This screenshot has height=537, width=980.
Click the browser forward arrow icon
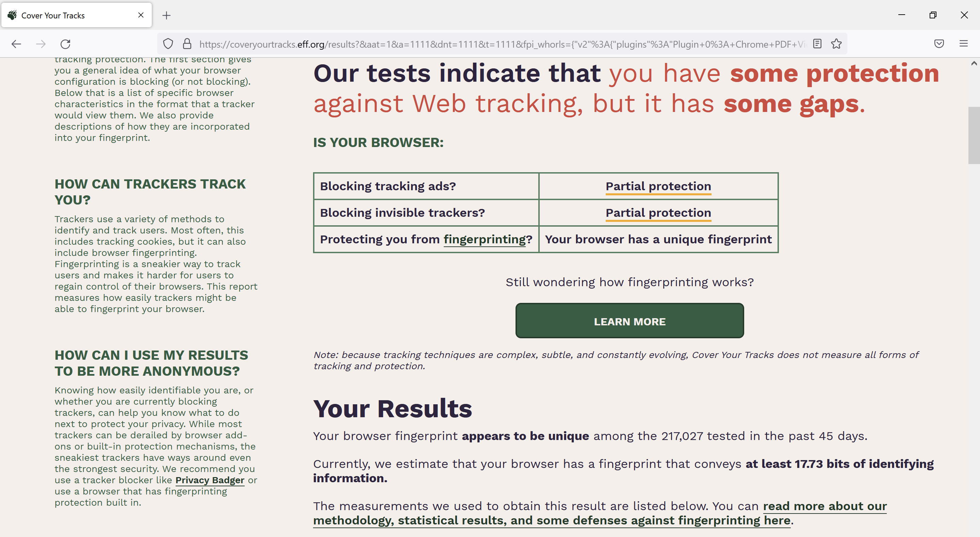41,44
